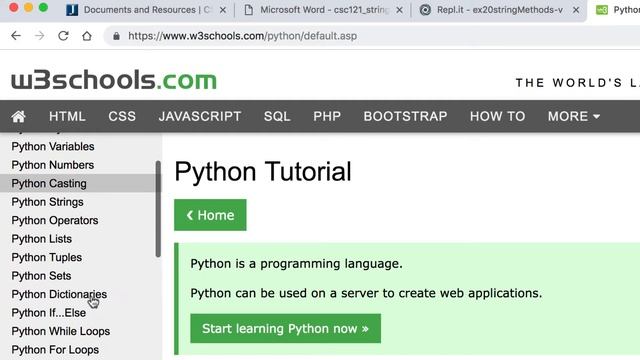Reload the page with refresh icon
The width and height of the screenshot is (640, 360).
point(63,36)
